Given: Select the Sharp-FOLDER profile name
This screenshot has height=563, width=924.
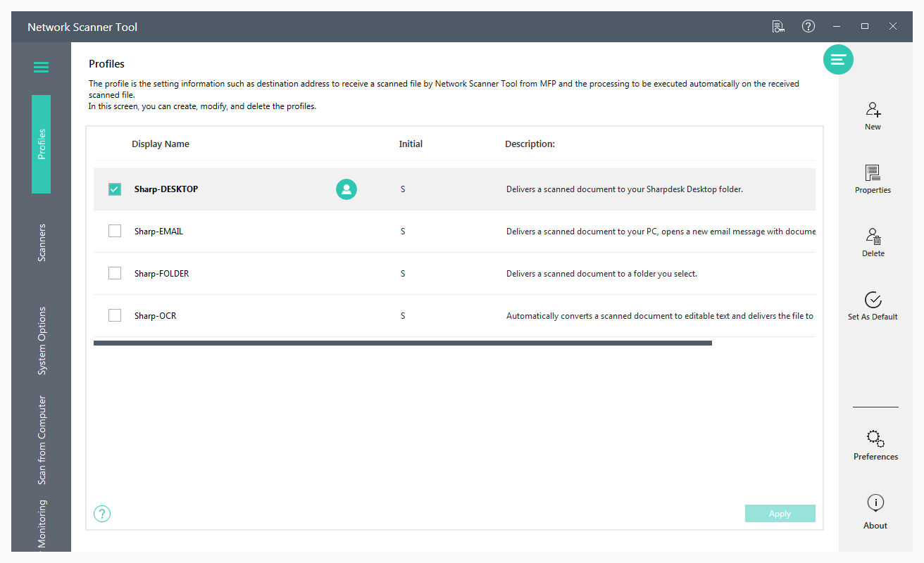Looking at the screenshot, I should point(161,274).
